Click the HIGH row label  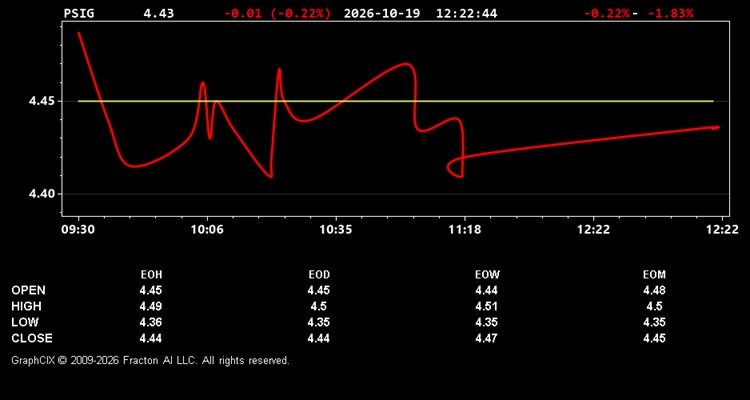(x=26, y=306)
